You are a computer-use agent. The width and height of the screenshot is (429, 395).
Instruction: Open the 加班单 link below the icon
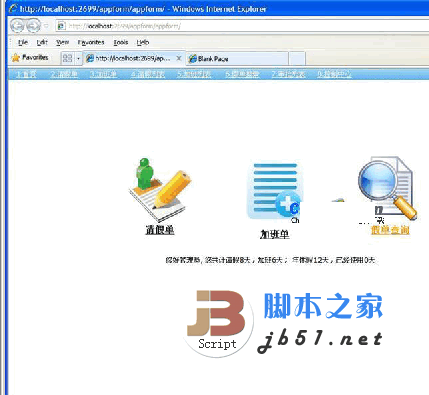(274, 235)
